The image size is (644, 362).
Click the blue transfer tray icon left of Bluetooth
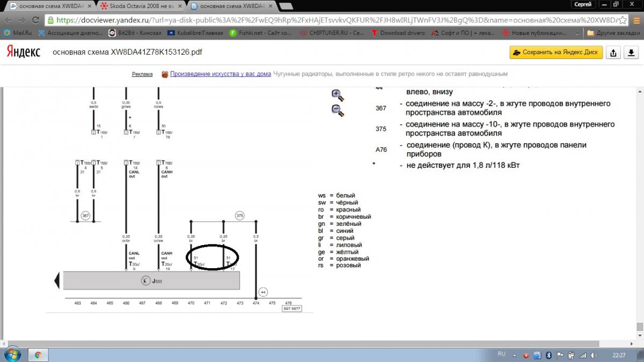[538, 355]
